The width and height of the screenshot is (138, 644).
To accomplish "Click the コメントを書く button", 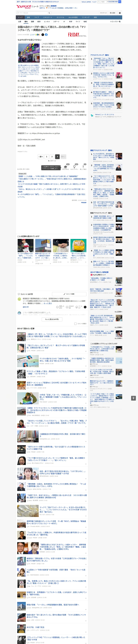I will [69, 294].
